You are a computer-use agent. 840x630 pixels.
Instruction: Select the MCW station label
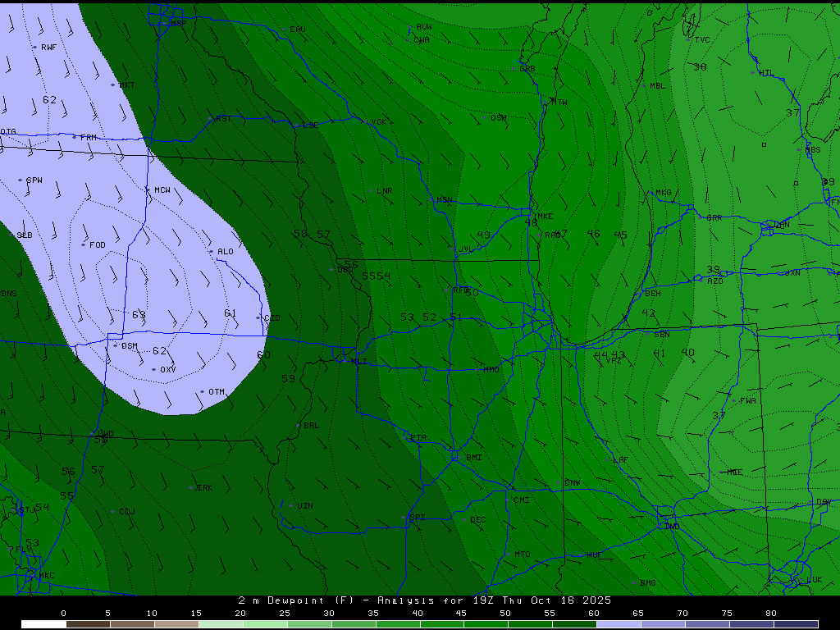pyautogui.click(x=162, y=190)
